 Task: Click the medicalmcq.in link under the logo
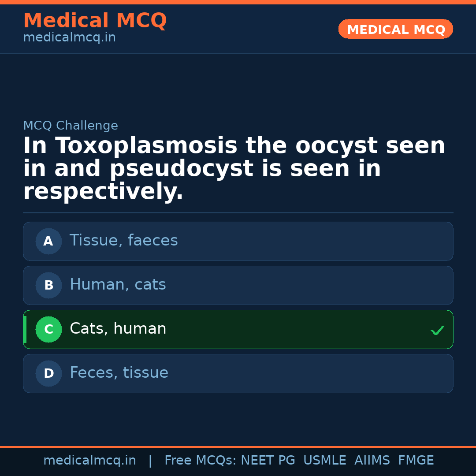pyautogui.click(x=69, y=37)
